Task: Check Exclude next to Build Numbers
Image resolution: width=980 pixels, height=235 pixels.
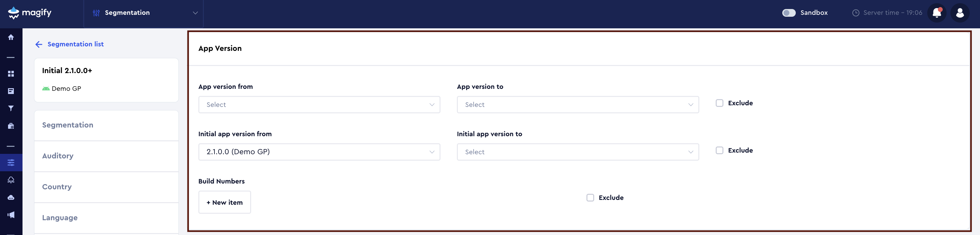Action: [x=590, y=197]
